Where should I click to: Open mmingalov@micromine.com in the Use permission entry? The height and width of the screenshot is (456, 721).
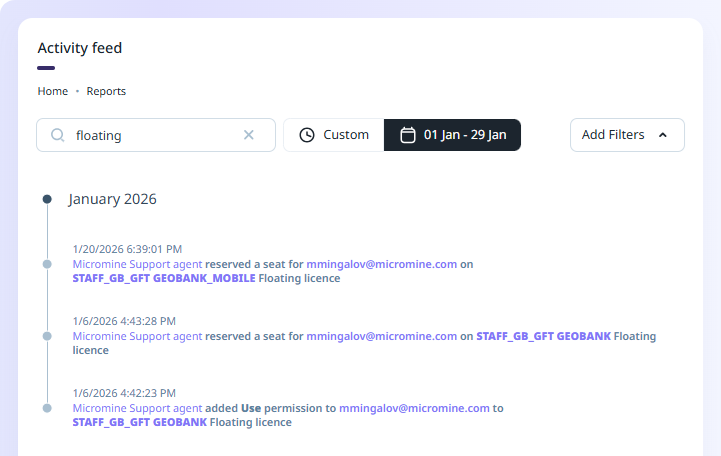pyautogui.click(x=414, y=408)
